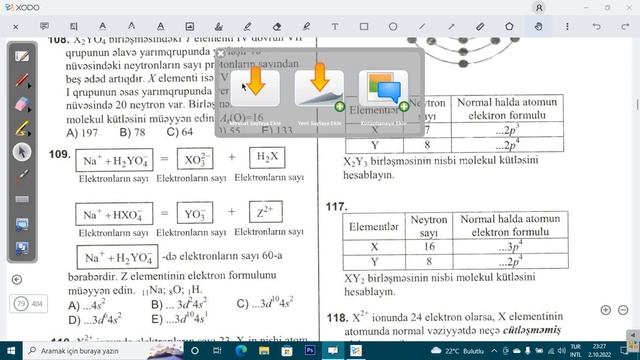This screenshot has height=360, width=640.
Task: Go back with the circled left arrow
Action: 17,280
